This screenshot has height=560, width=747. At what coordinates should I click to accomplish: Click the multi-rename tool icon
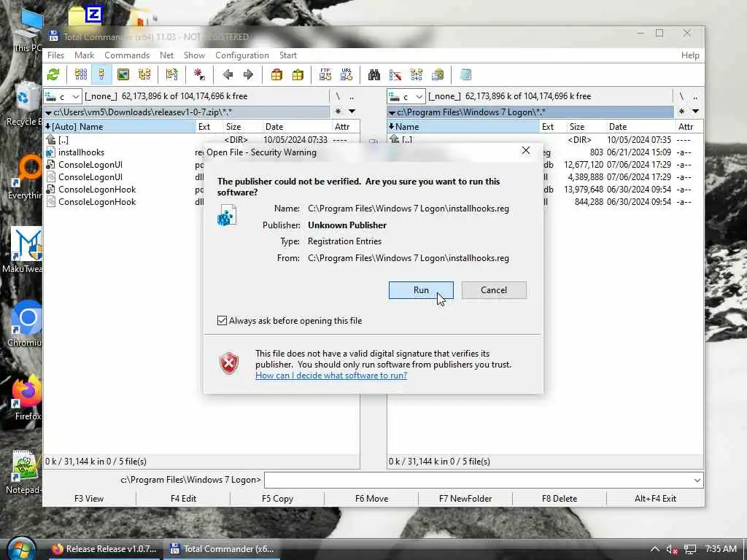point(395,74)
